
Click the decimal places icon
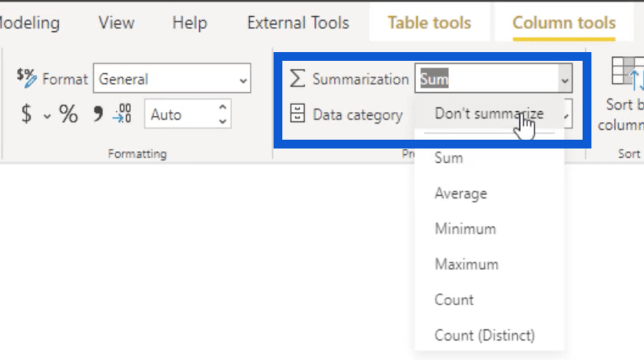122,114
